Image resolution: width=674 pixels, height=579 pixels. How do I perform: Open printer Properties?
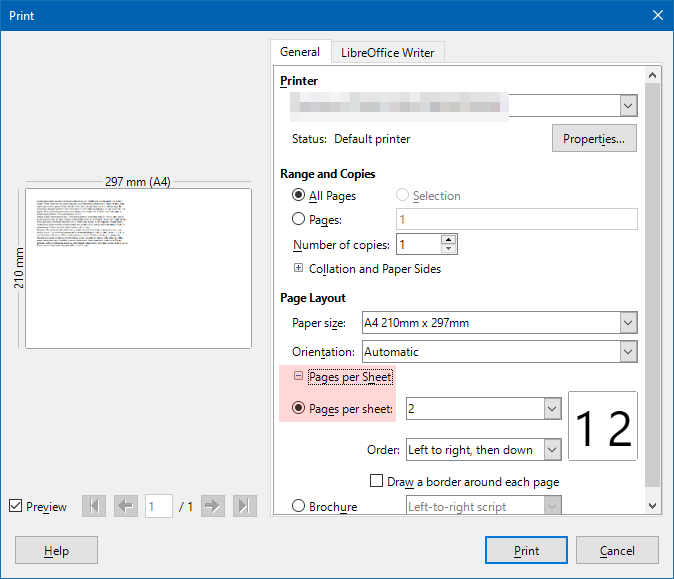point(594,139)
